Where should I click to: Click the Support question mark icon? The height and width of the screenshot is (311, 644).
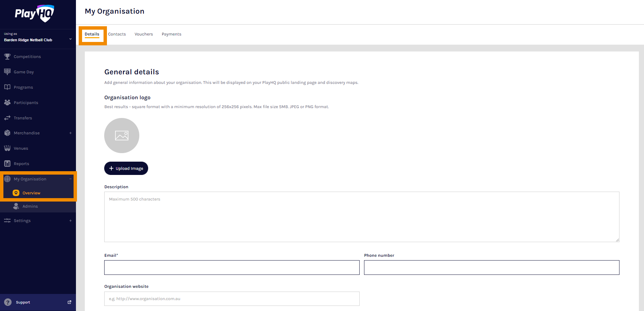8,302
